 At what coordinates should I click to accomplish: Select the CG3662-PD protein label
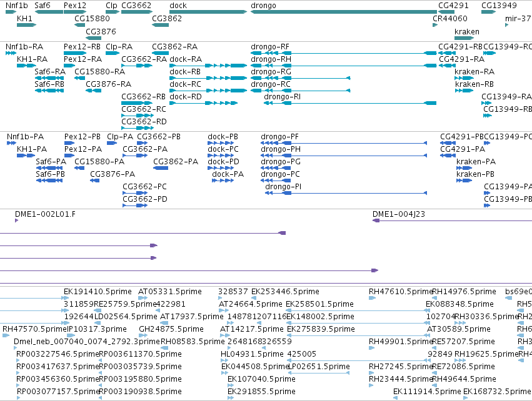[x=145, y=199]
